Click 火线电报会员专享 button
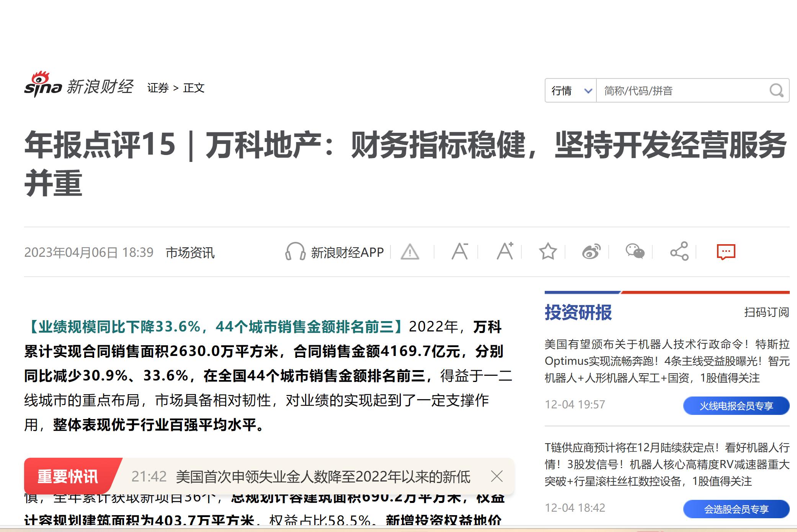Screen dimensions: 797x532 (x=736, y=406)
